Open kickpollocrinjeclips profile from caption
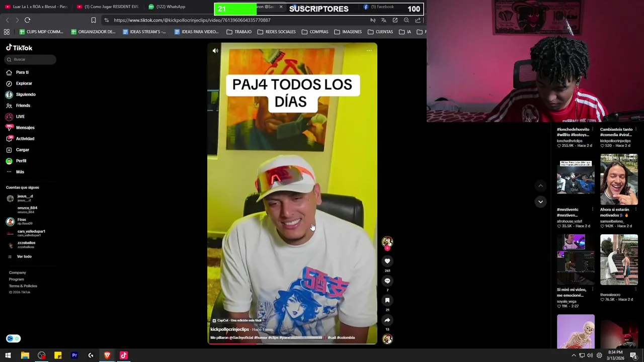Screen dimensions: 644x362 coord(229,329)
